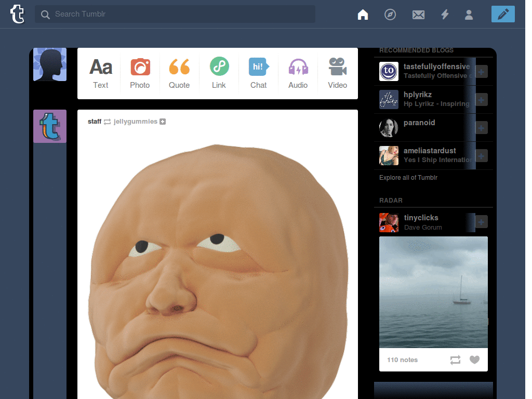Open the paranoid blog
Viewport: 532px width, 399px height.
419,123
